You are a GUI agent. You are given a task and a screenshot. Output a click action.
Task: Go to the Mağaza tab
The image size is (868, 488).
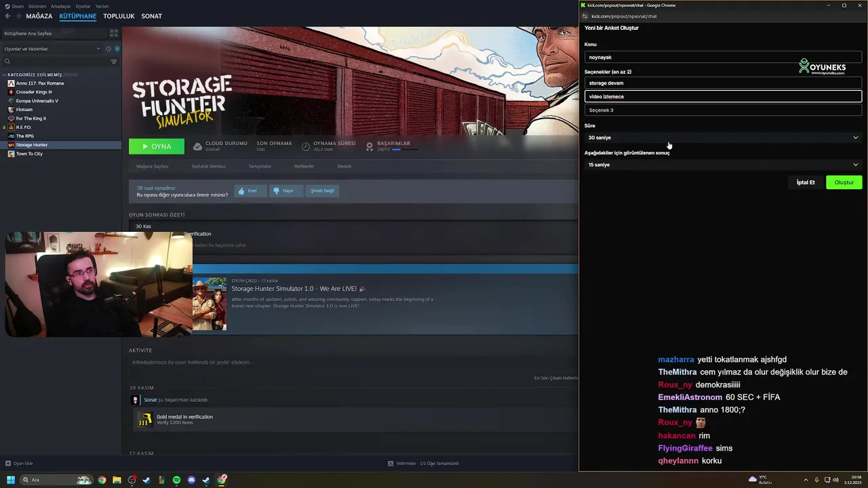tap(39, 16)
